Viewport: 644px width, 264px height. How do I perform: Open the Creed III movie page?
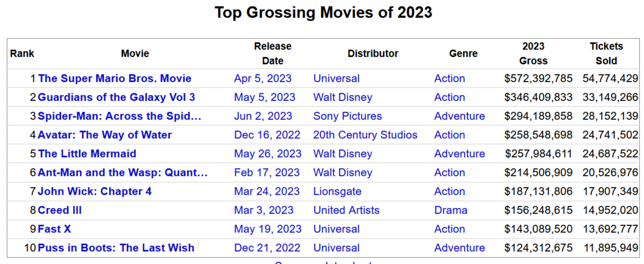[x=60, y=210]
